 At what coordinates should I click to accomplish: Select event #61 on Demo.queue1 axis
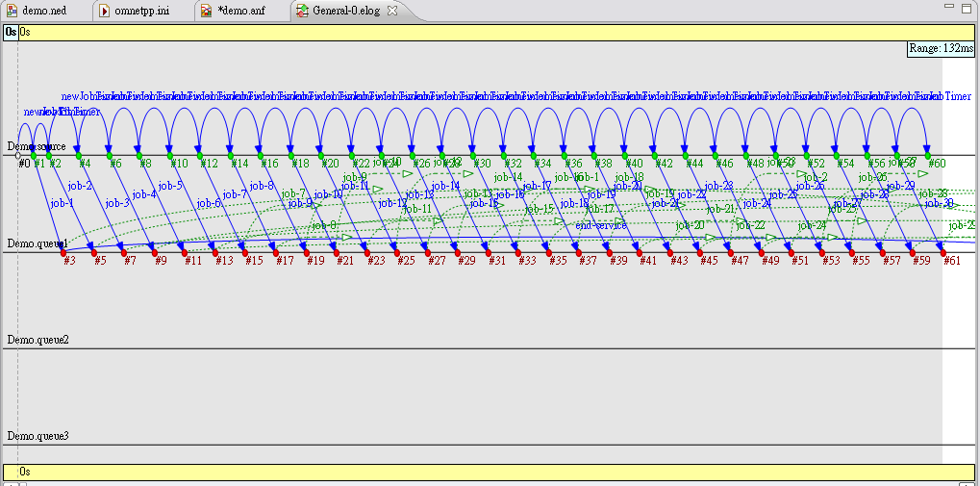tap(942, 253)
